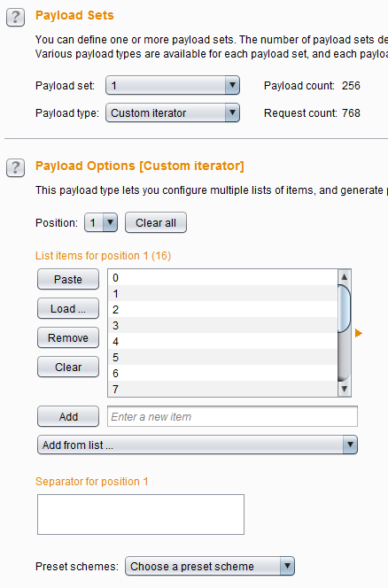Click the Load ... button

coord(68,309)
